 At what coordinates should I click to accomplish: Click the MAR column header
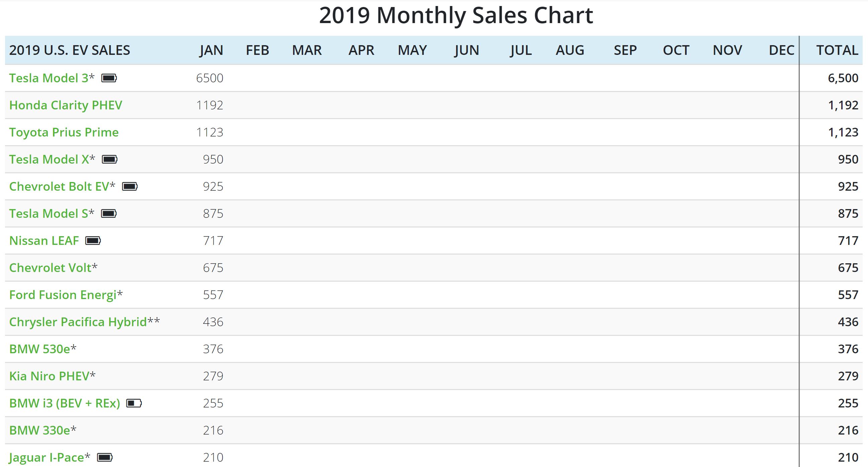(307, 50)
